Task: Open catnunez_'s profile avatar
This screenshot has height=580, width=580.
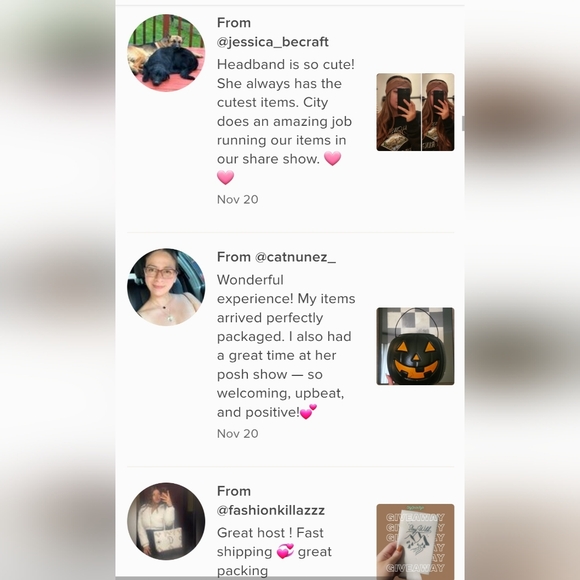Action: click(166, 287)
